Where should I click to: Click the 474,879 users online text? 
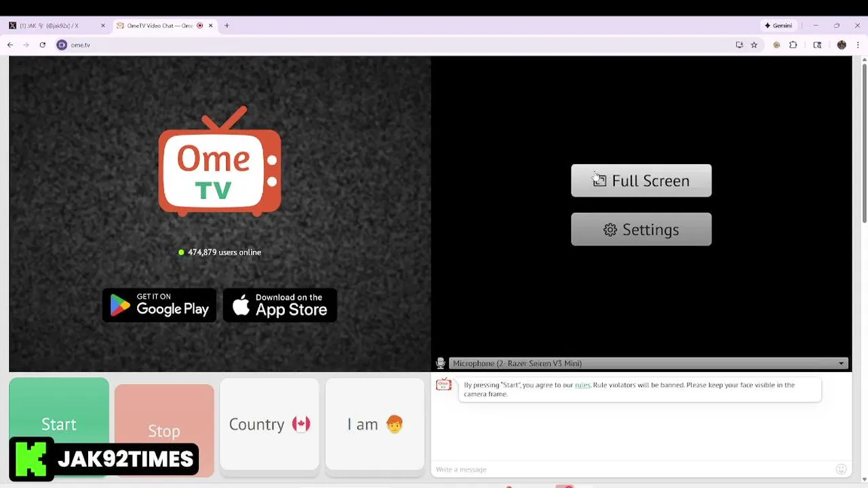pyautogui.click(x=224, y=252)
